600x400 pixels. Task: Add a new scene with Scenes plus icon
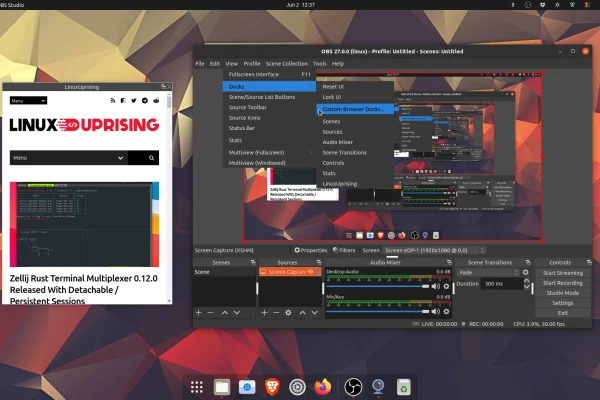click(x=198, y=313)
